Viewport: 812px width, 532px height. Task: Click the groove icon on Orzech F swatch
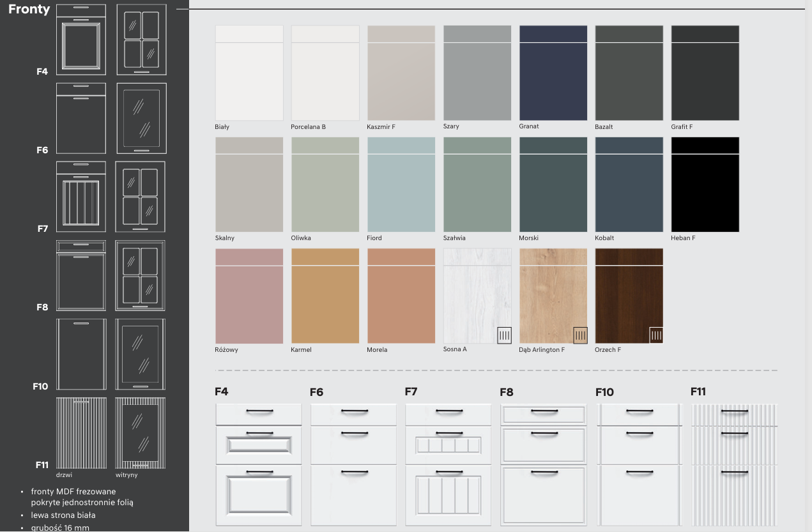[x=656, y=335]
